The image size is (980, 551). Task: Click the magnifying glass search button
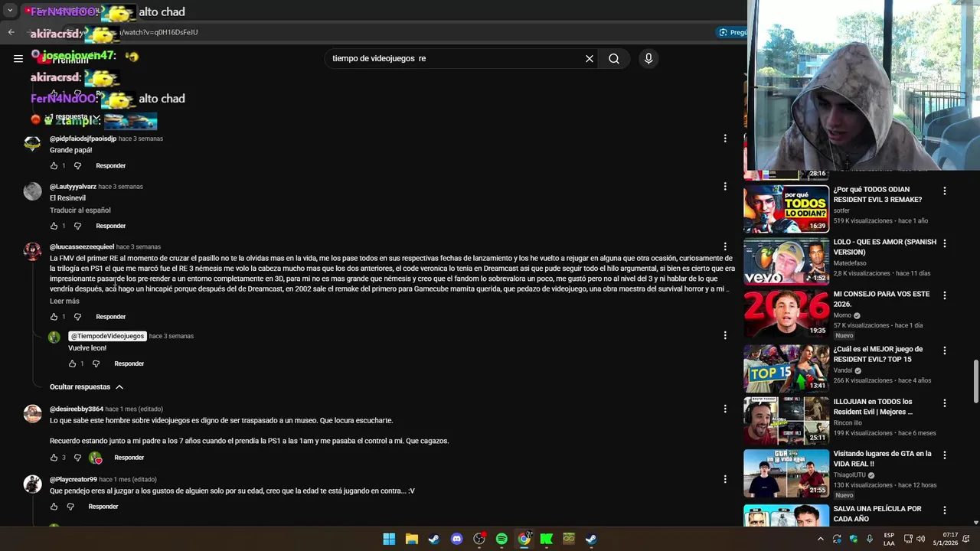(614, 59)
